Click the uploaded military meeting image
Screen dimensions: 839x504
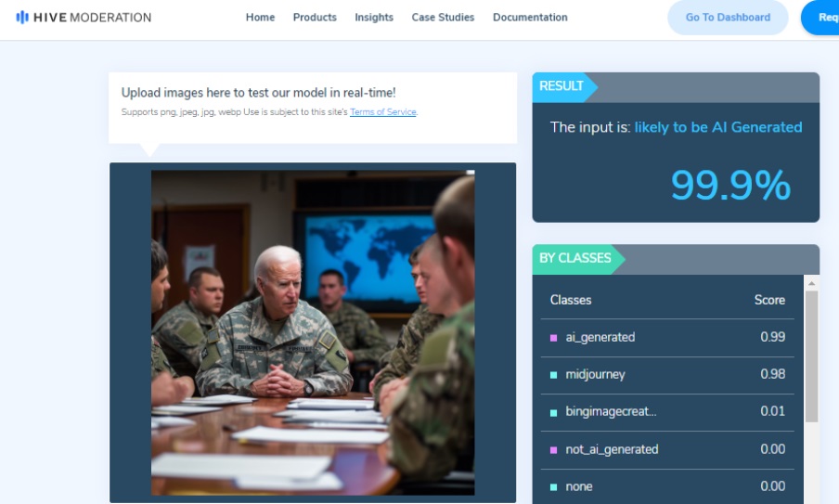click(x=313, y=332)
